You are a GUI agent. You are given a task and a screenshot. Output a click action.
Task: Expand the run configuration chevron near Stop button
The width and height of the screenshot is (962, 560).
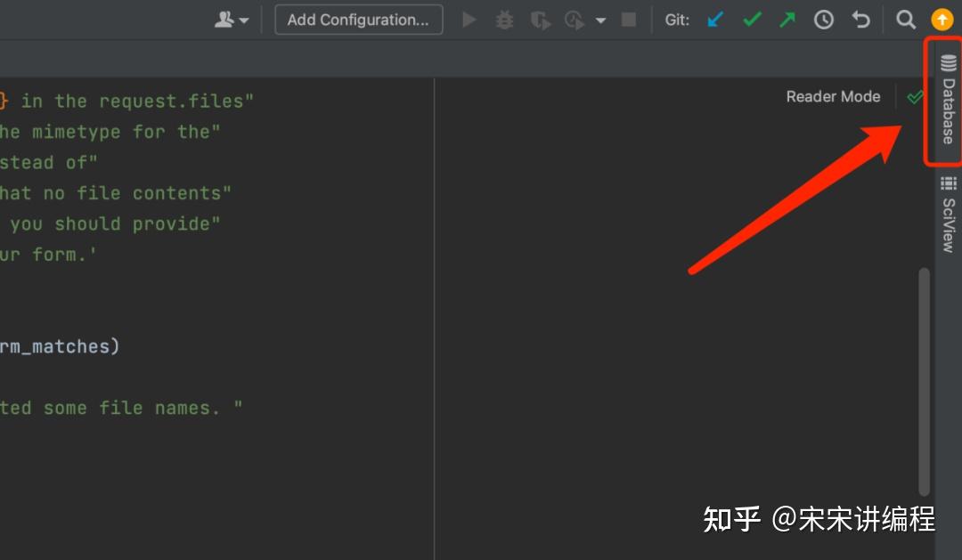(x=600, y=19)
